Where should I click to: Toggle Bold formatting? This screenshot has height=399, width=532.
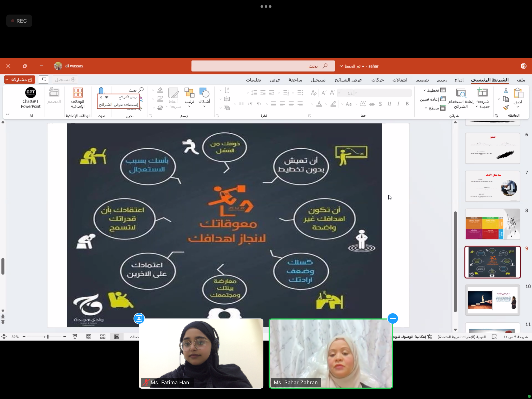tap(407, 104)
